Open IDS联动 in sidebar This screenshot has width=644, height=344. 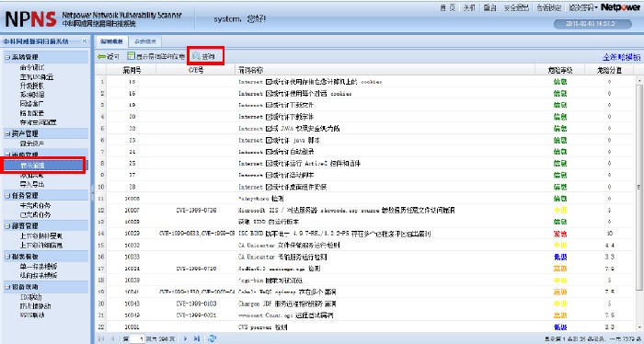(x=30, y=297)
